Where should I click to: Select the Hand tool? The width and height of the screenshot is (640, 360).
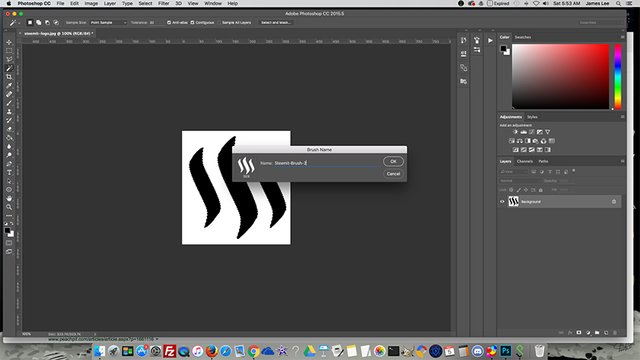coord(9,198)
